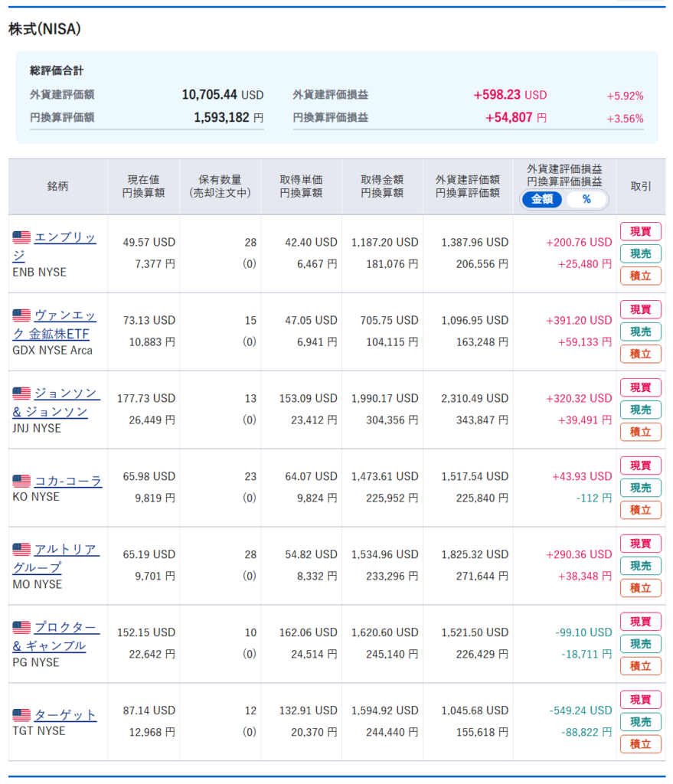The image size is (673, 784).
Task: Switch profit/loss display to % view
Action: pyautogui.click(x=586, y=199)
